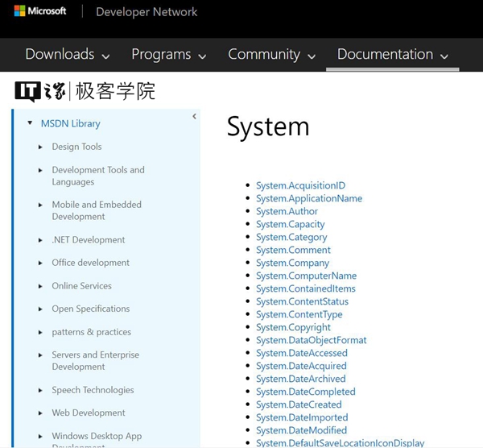Open the System.Category link
Screen dimensions: 483x448
291,238
